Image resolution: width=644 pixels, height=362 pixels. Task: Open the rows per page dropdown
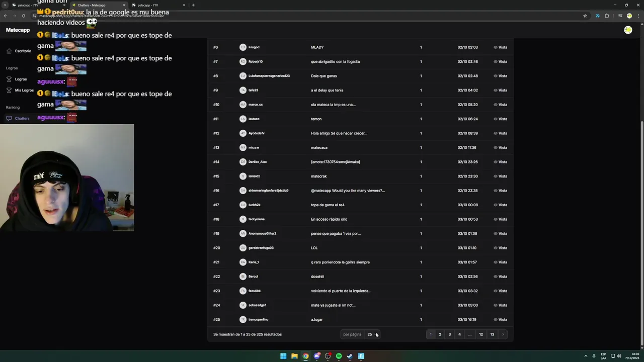(372, 334)
